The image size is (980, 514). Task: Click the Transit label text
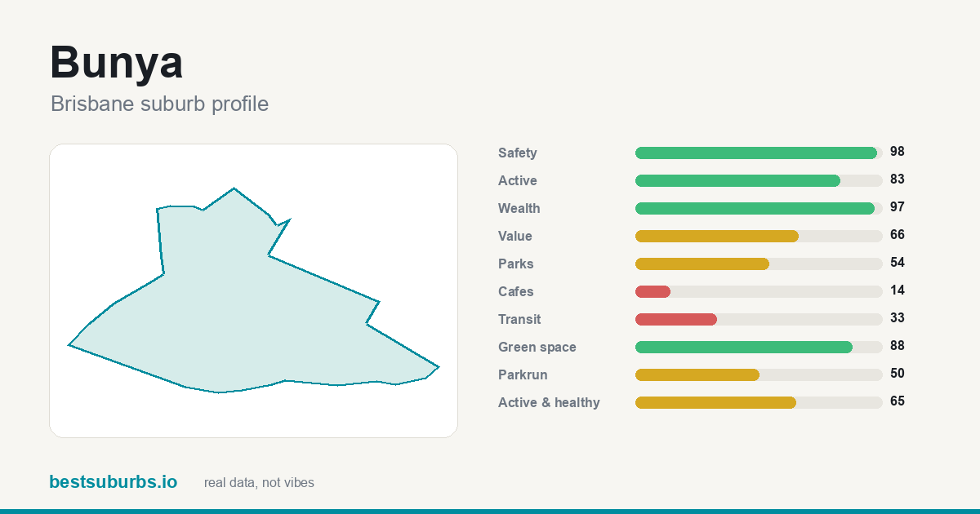pyautogui.click(x=519, y=320)
